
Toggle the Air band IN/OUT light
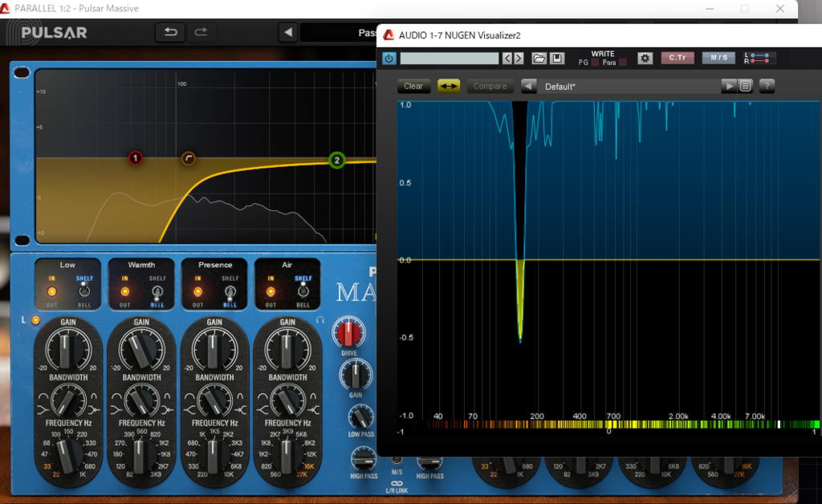click(271, 291)
